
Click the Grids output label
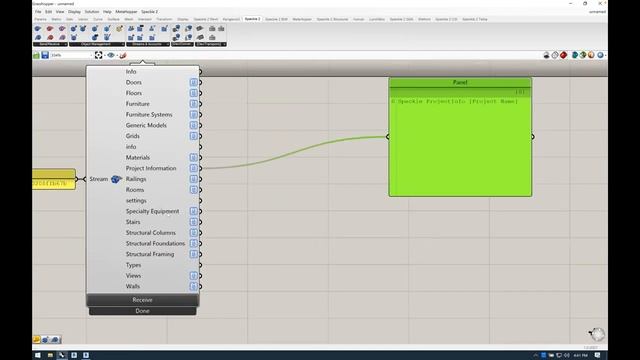coord(133,136)
